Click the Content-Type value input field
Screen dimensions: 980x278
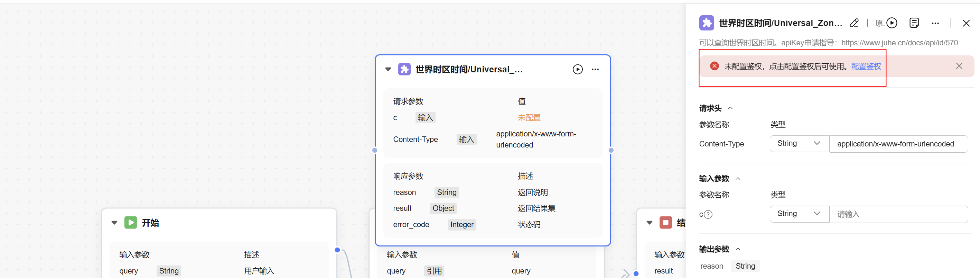(898, 144)
